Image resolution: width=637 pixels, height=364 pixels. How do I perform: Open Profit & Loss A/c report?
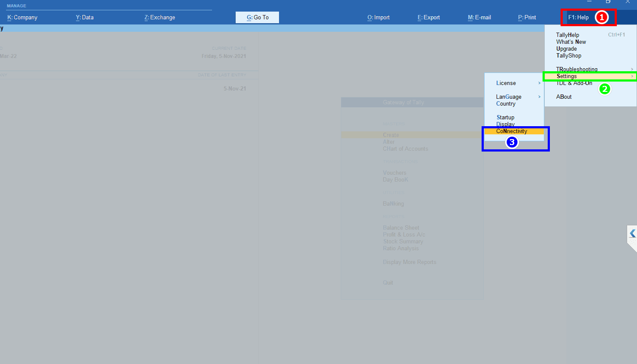pyautogui.click(x=404, y=234)
